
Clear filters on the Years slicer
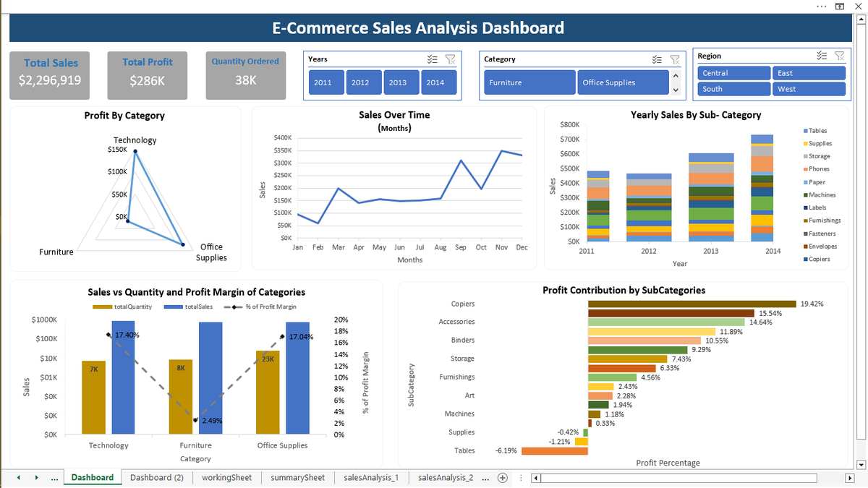[x=449, y=59]
